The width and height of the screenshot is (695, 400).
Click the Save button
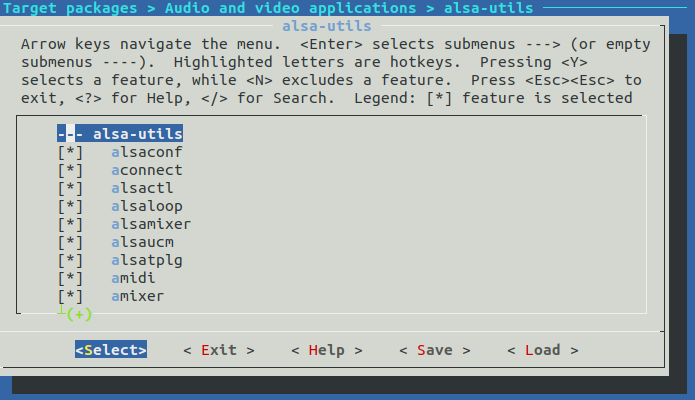point(435,350)
